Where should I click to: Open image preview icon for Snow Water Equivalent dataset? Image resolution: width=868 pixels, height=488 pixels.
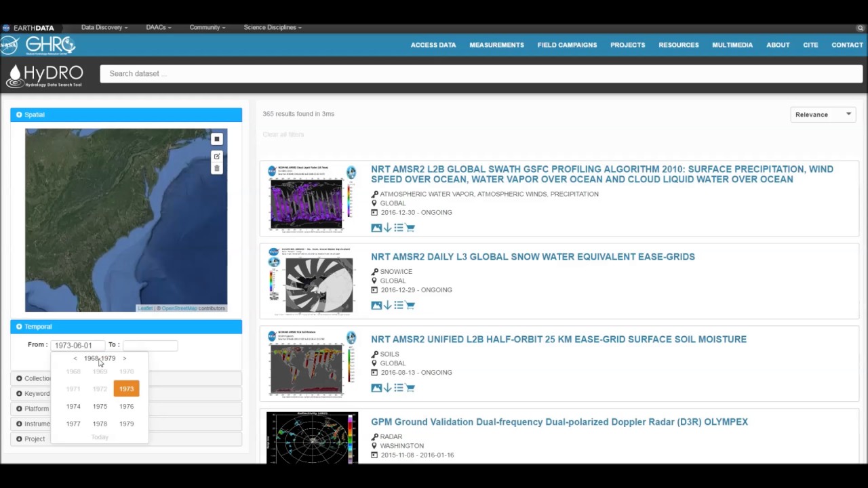point(376,305)
